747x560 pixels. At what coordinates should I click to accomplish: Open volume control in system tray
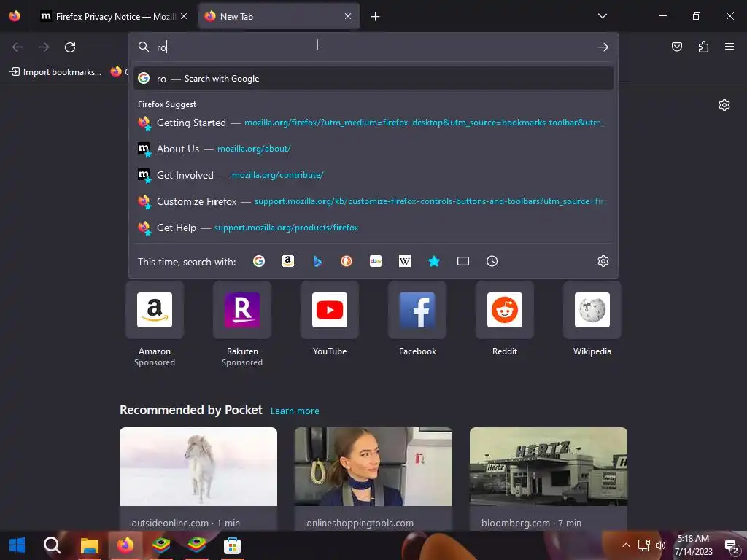click(660, 545)
